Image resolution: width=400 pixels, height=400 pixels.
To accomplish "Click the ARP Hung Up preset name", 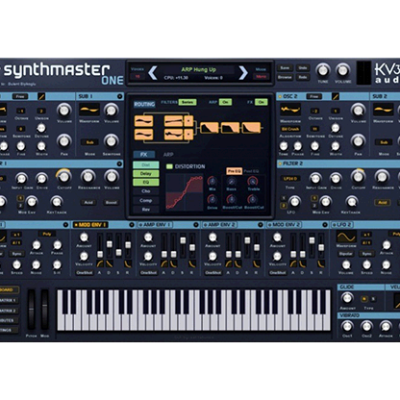I will click(199, 69).
